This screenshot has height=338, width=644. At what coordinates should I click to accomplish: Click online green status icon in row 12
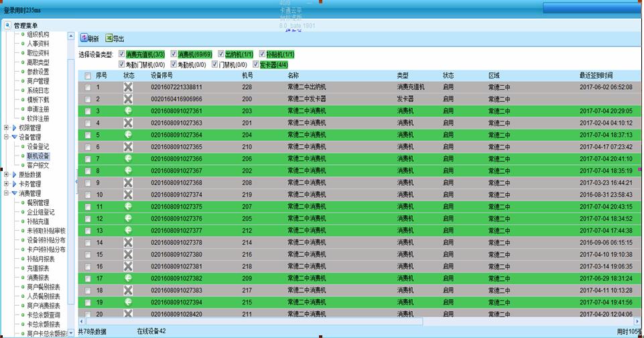(128, 218)
